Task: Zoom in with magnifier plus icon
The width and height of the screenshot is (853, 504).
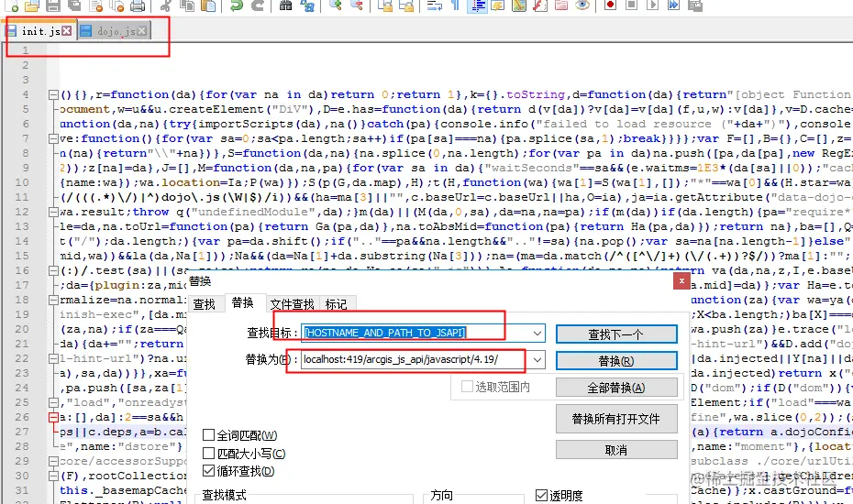Action: tap(336, 5)
